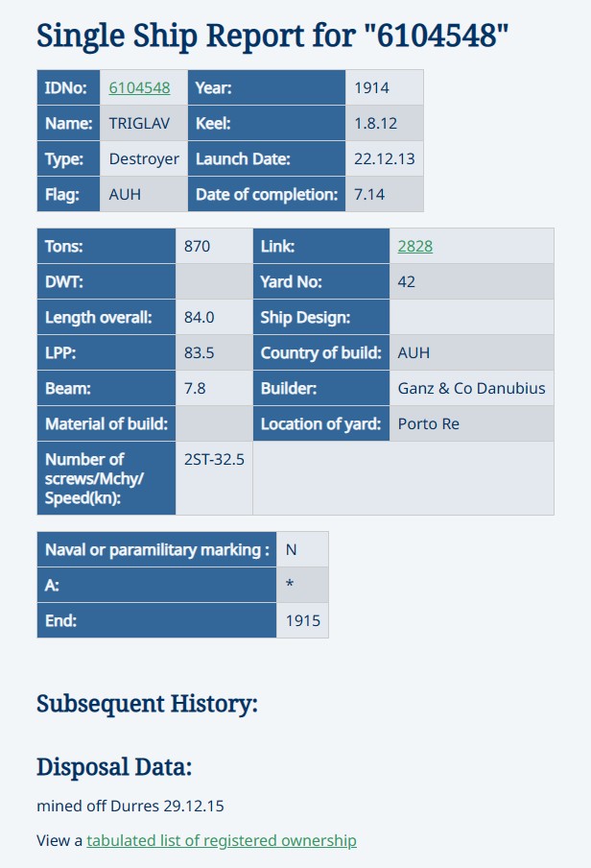This screenshot has width=591, height=868.
Task: Click the Subsequent History heading
Action: point(147,704)
